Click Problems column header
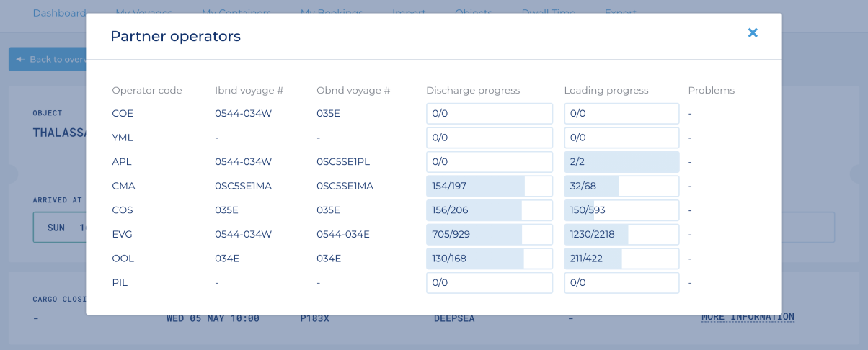 (x=712, y=91)
